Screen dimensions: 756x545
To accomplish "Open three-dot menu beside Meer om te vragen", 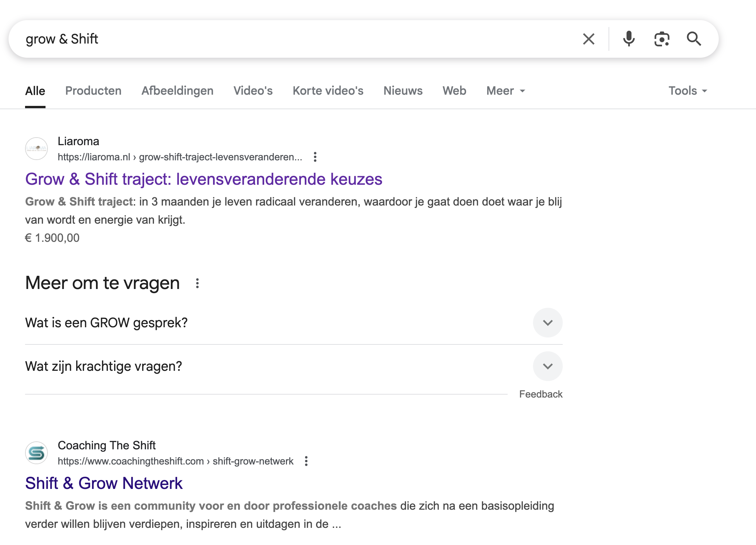I will pos(197,283).
